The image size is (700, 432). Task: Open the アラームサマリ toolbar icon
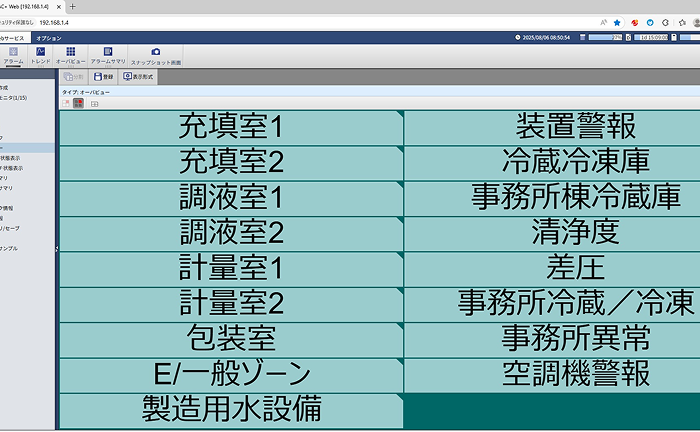coord(107,54)
